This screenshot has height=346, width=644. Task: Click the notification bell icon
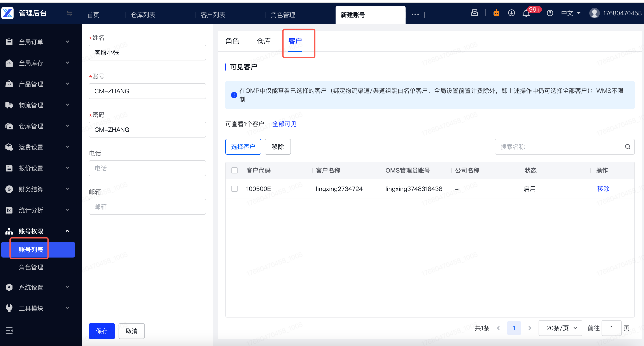tap(526, 14)
